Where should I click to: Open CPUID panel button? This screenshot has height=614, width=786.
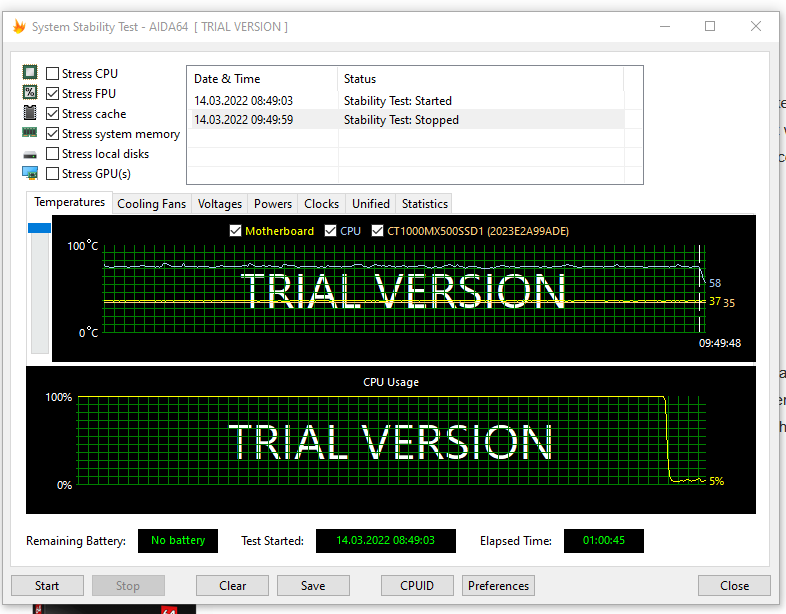coord(417,585)
